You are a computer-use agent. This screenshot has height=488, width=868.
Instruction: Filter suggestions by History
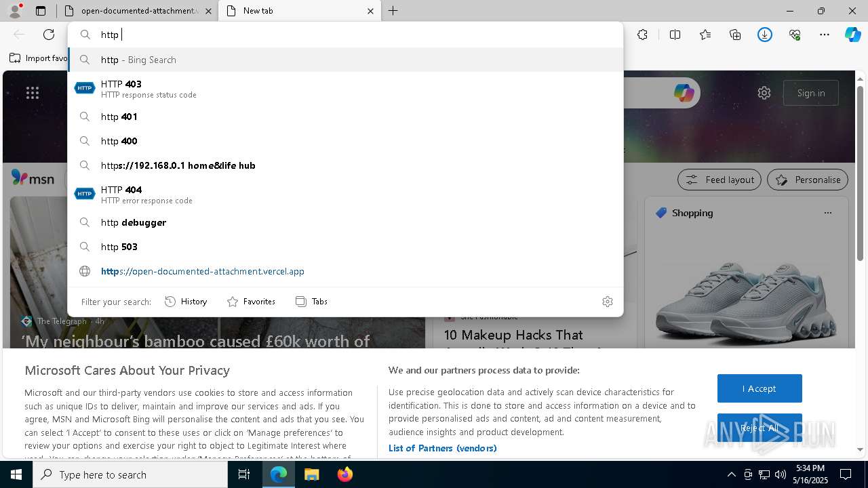[186, 302]
